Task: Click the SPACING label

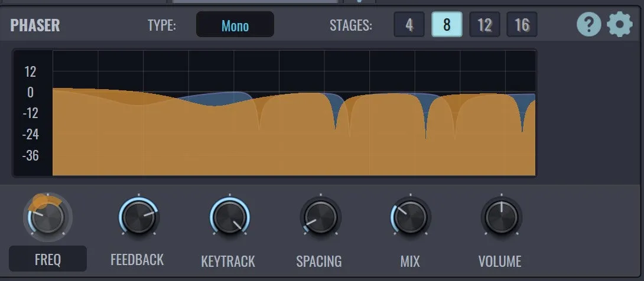Action: coord(318,262)
